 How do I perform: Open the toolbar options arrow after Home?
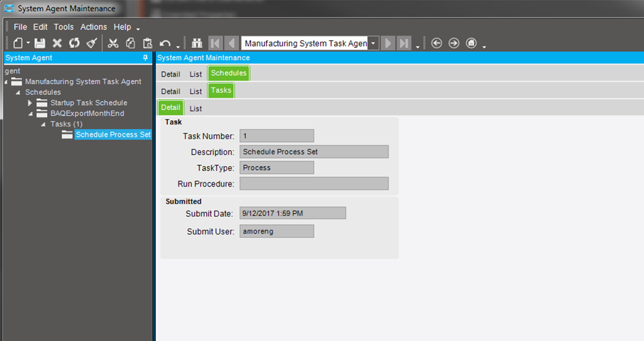tap(484, 46)
